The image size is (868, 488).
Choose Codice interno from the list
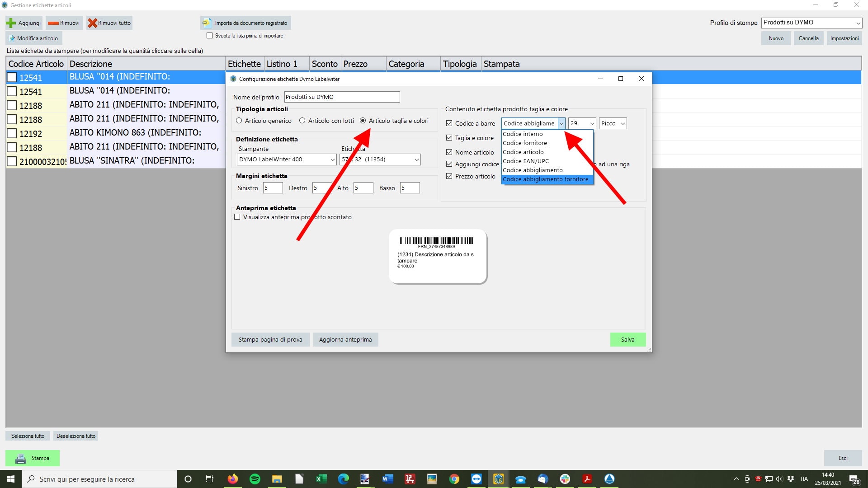point(547,134)
